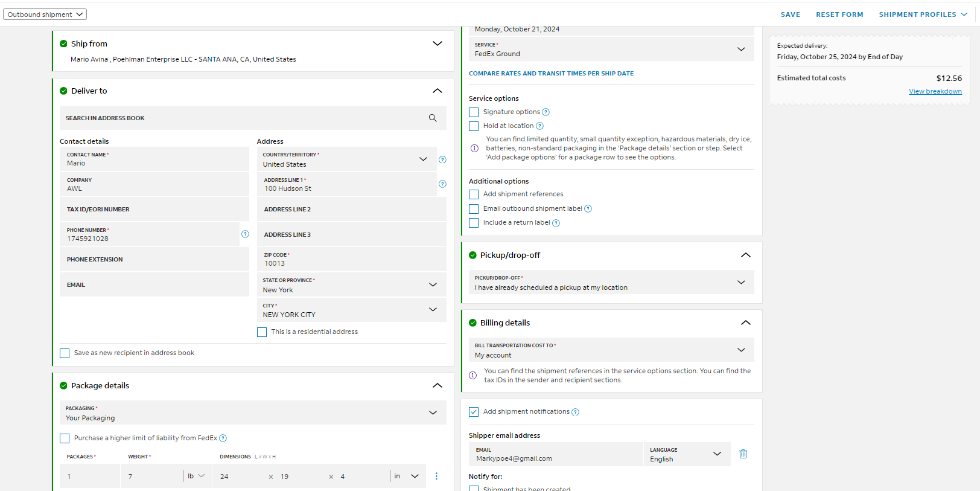Open the Hold at location help icon
The image size is (980, 491).
tap(539, 126)
